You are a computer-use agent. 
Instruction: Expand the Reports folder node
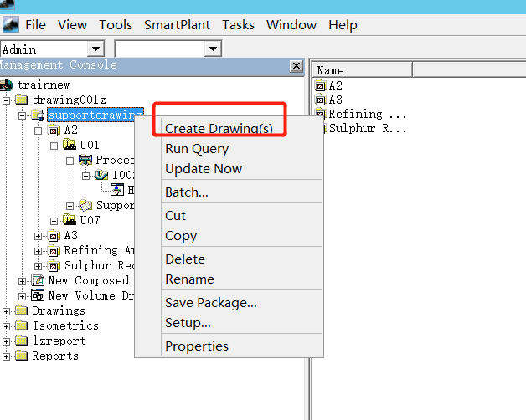(x=7, y=356)
